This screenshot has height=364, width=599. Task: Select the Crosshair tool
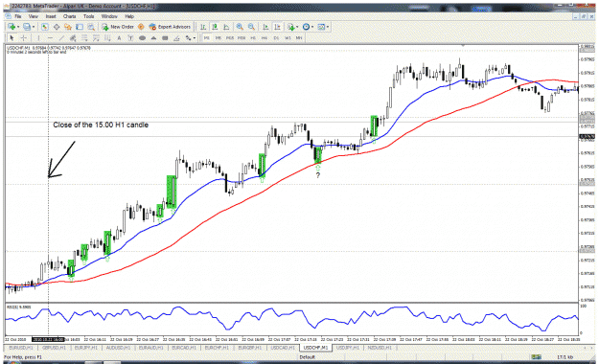23,37
